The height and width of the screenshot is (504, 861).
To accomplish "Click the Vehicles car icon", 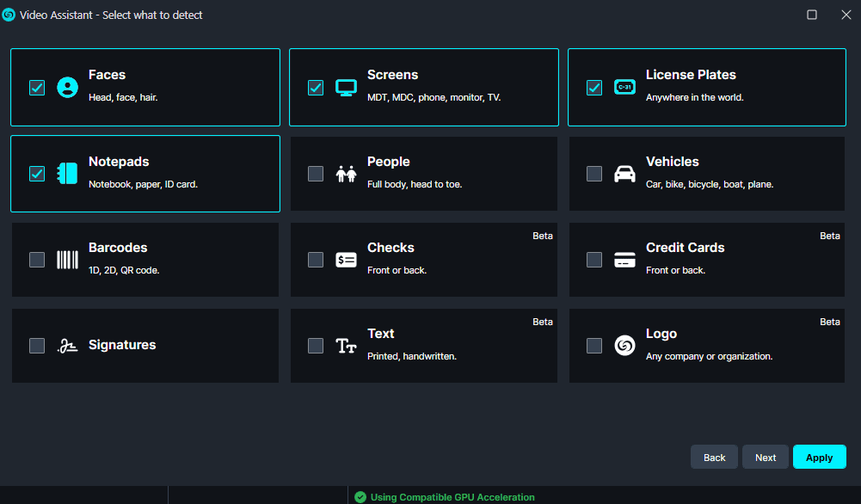I will tap(624, 174).
